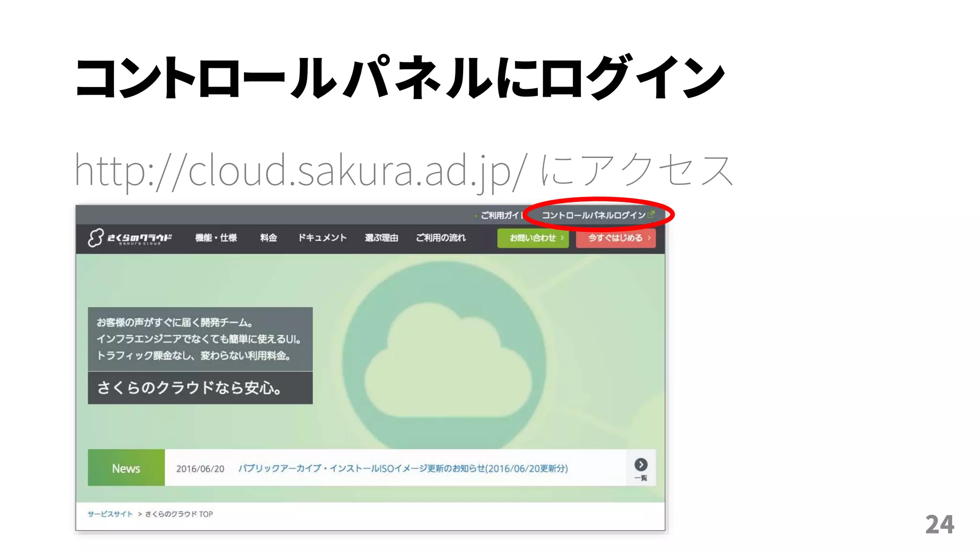Viewport: 980px width, 551px height.
Task: Click the サービスサイト breadcrumb link
Action: click(x=110, y=514)
